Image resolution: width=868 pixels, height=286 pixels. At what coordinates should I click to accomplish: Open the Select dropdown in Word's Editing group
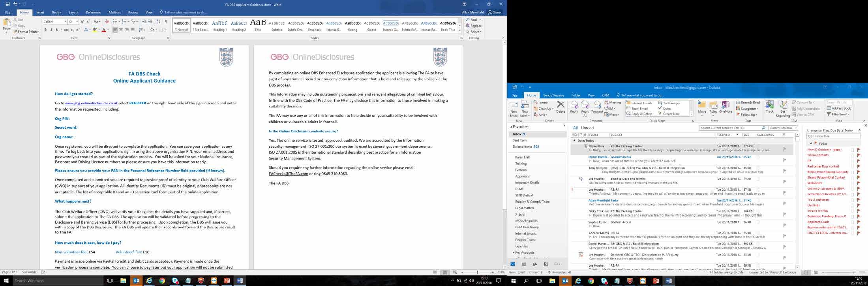click(x=473, y=32)
